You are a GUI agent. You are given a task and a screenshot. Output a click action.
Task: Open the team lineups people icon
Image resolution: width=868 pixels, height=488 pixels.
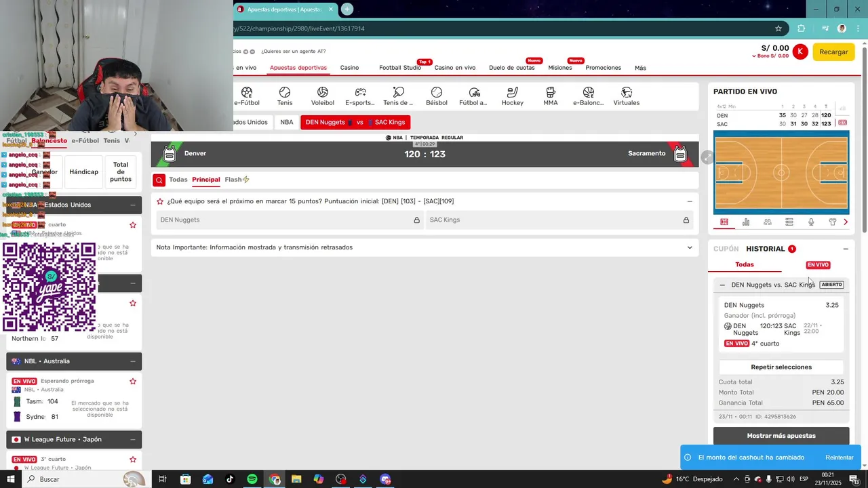point(768,222)
